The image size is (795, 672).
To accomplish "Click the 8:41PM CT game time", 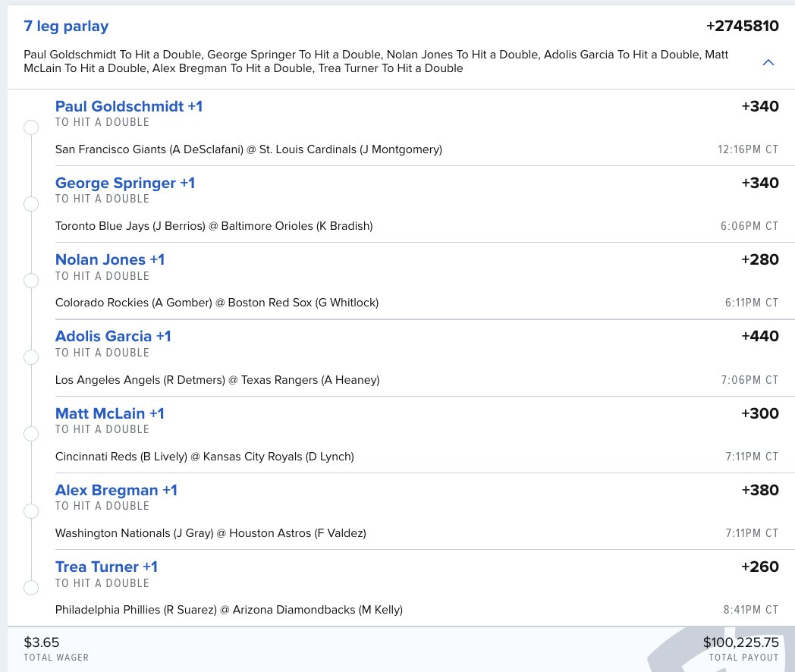I will (x=751, y=610).
